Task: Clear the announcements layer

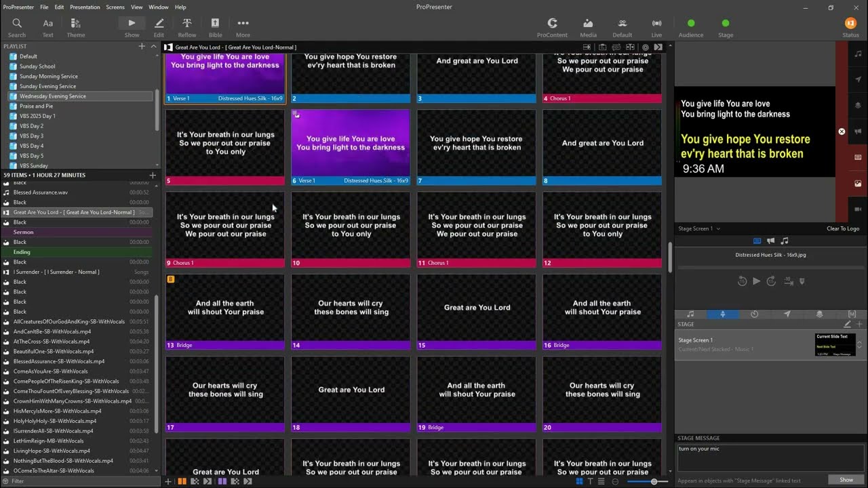Action: (x=858, y=131)
